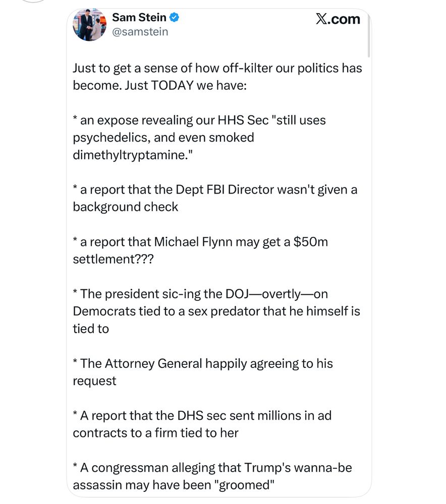The image size is (446, 504).
Task: Open the Sam Stein display name link
Action: pos(139,18)
